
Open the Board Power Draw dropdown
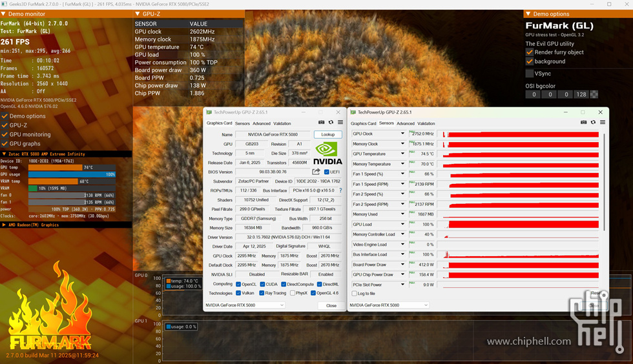point(402,265)
